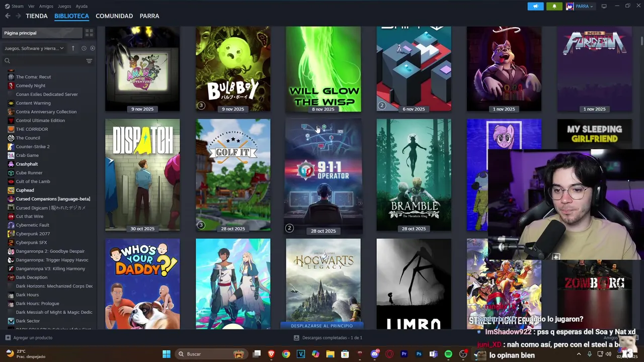Screen dimensions: 644x362
Task: Open the Amigos menu
Action: (46, 6)
